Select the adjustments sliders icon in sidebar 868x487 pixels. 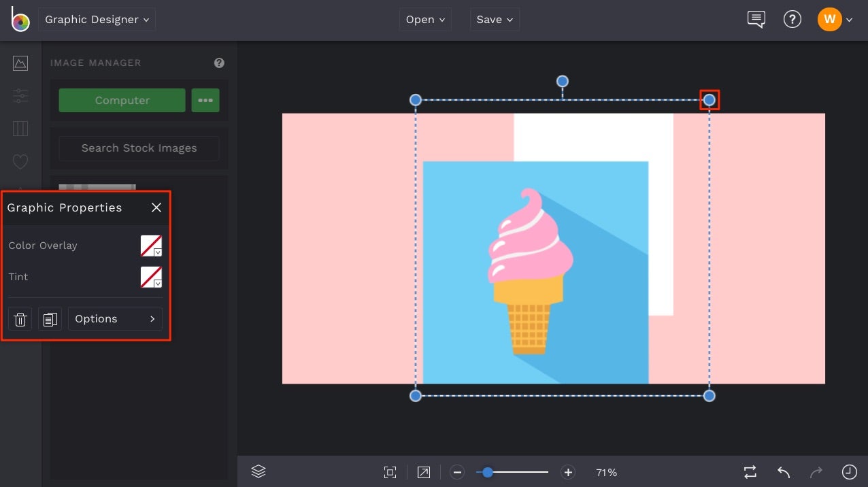(20, 95)
